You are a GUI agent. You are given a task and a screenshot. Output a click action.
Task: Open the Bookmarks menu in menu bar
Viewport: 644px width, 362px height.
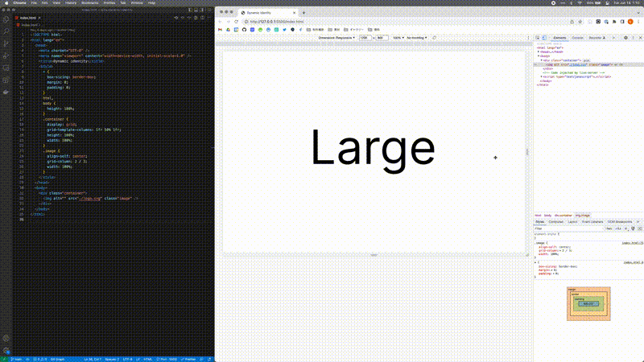(90, 3)
